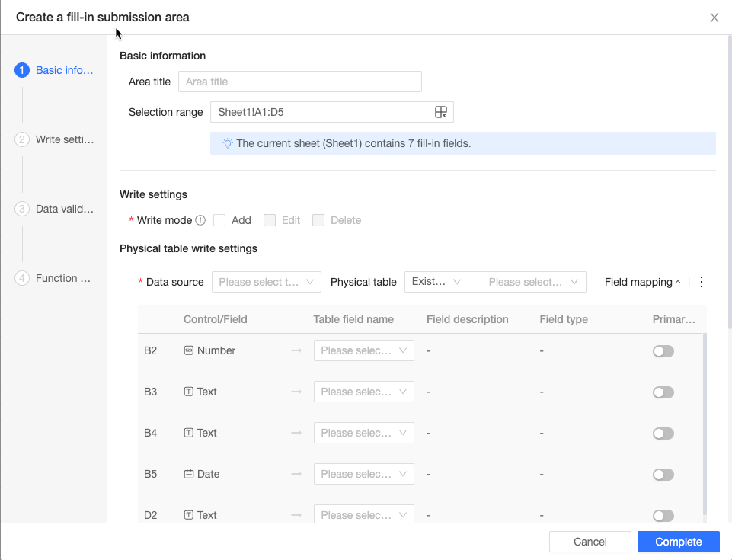Open table field name dropdown for row B3
Viewport: 732px width, 560px height.
pyautogui.click(x=363, y=392)
